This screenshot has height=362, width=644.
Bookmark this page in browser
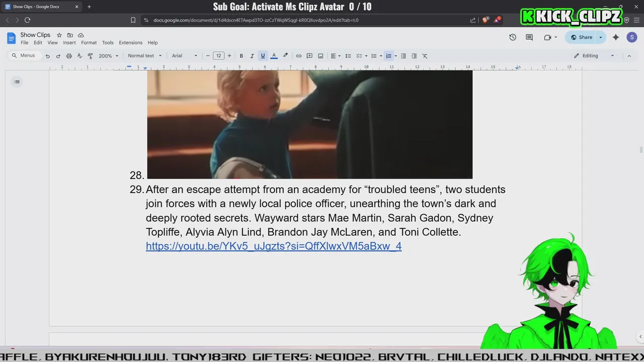(x=133, y=20)
